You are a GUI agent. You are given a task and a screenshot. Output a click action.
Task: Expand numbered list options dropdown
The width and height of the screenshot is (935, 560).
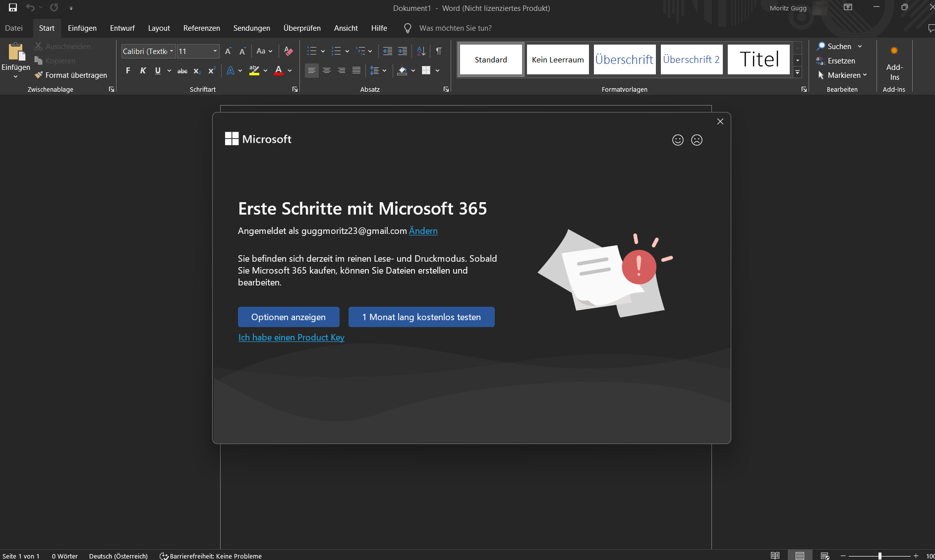[x=347, y=51]
